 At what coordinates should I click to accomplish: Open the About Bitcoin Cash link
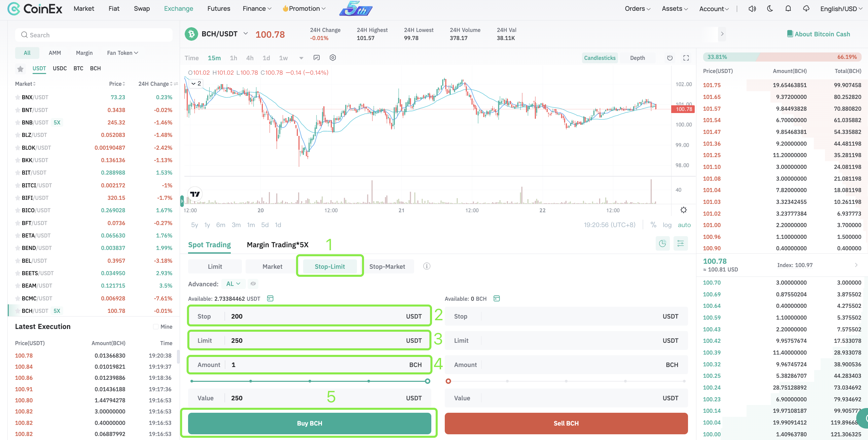[x=822, y=34]
